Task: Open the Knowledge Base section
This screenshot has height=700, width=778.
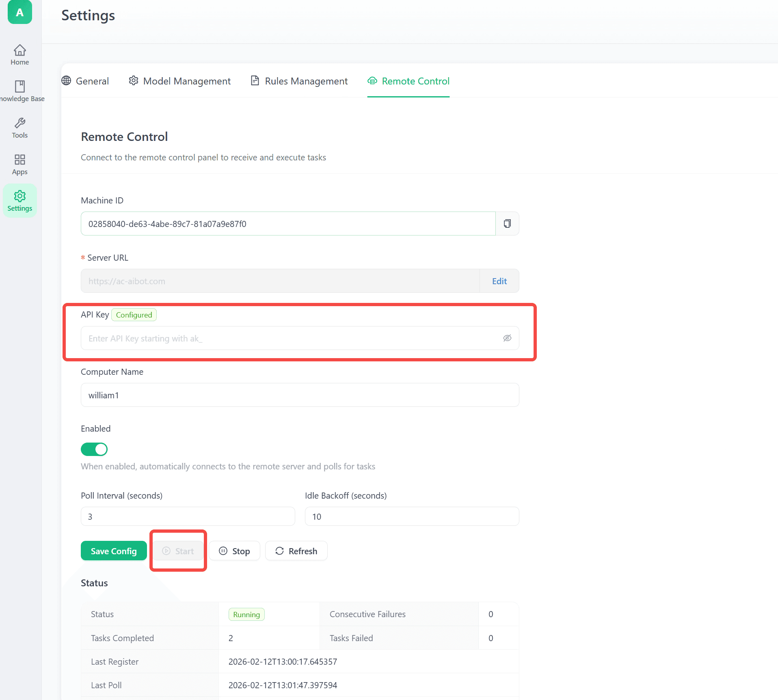Action: (x=19, y=91)
